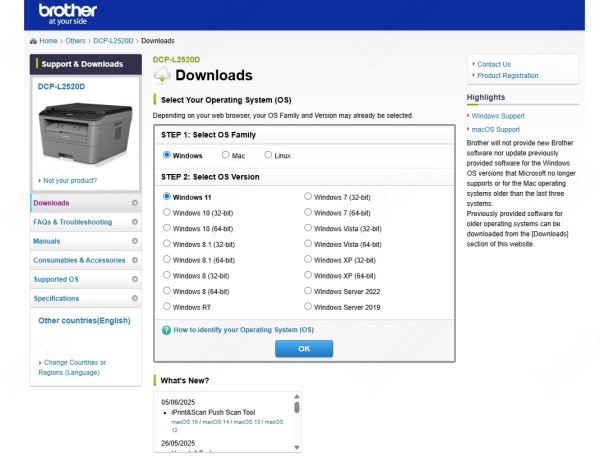Open Change Countries or Regions link
This screenshot has height=472, width=600.
(72, 367)
